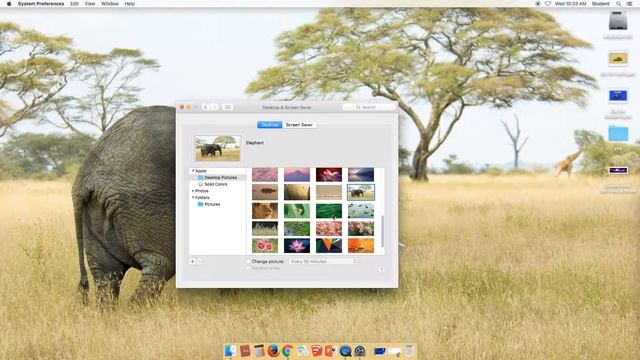Click the wallpaper grid scrollbar

click(x=382, y=231)
